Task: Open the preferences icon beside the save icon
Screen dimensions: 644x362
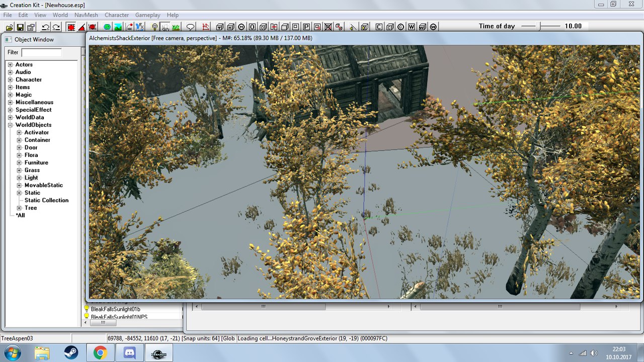Action: coord(31,27)
